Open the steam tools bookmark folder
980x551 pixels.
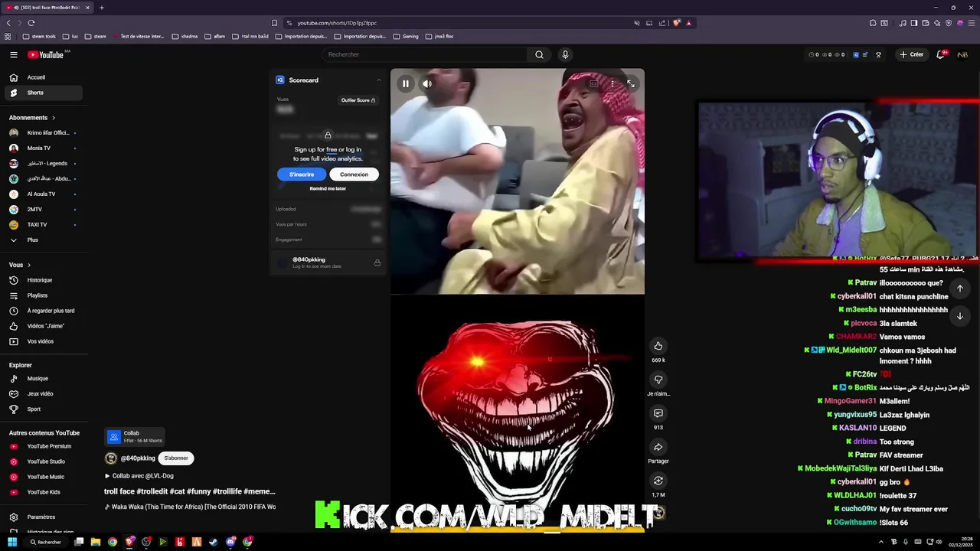point(39,36)
